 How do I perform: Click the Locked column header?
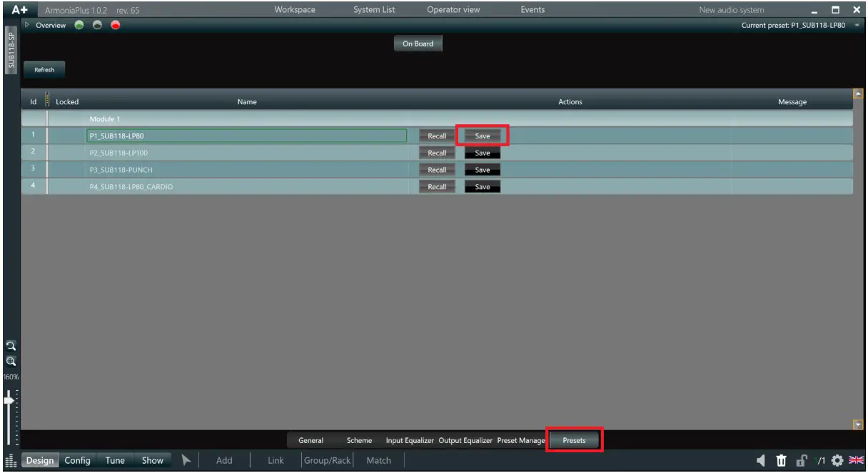[x=67, y=102]
